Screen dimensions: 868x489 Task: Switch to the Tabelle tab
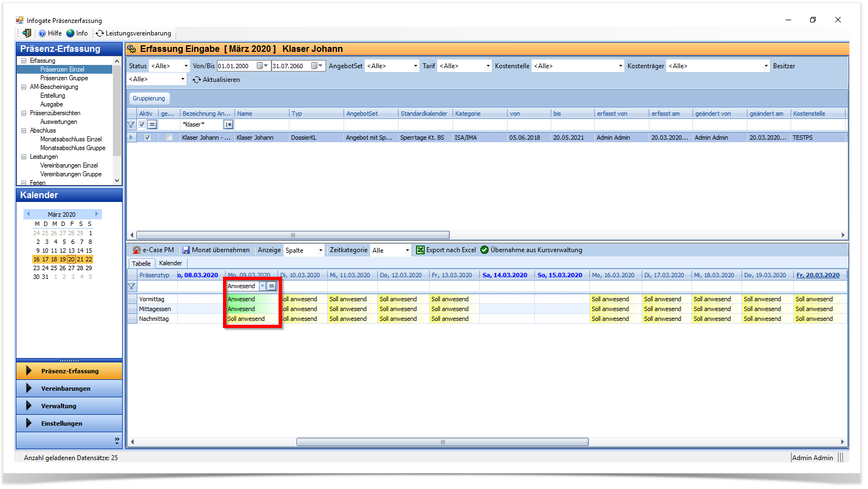tap(142, 263)
